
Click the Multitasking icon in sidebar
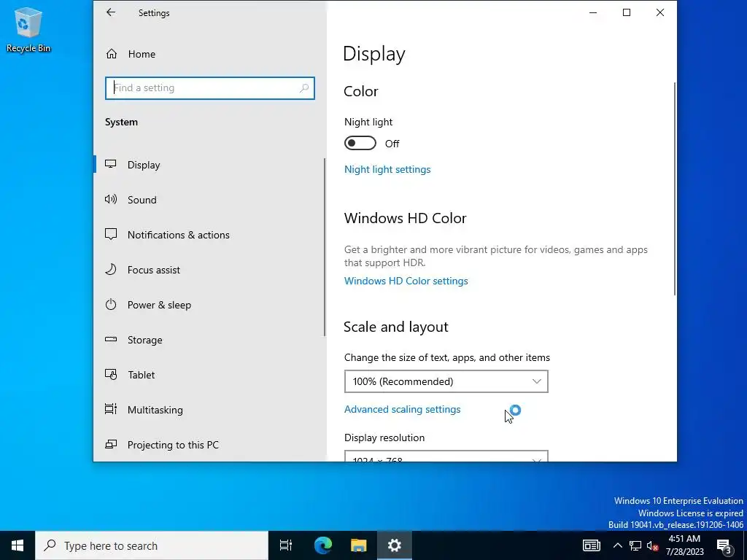pyautogui.click(x=111, y=409)
